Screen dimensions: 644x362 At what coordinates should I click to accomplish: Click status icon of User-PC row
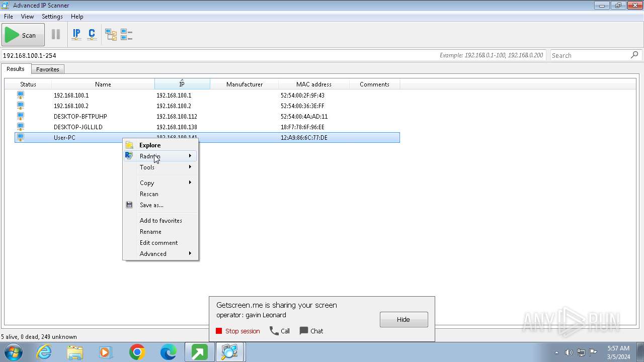tap(21, 137)
